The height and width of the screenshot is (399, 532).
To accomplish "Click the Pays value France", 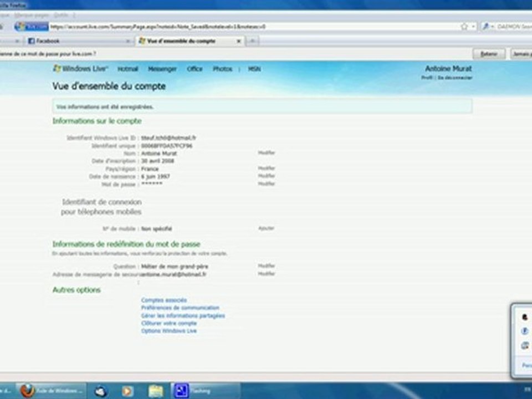I will coord(150,168).
